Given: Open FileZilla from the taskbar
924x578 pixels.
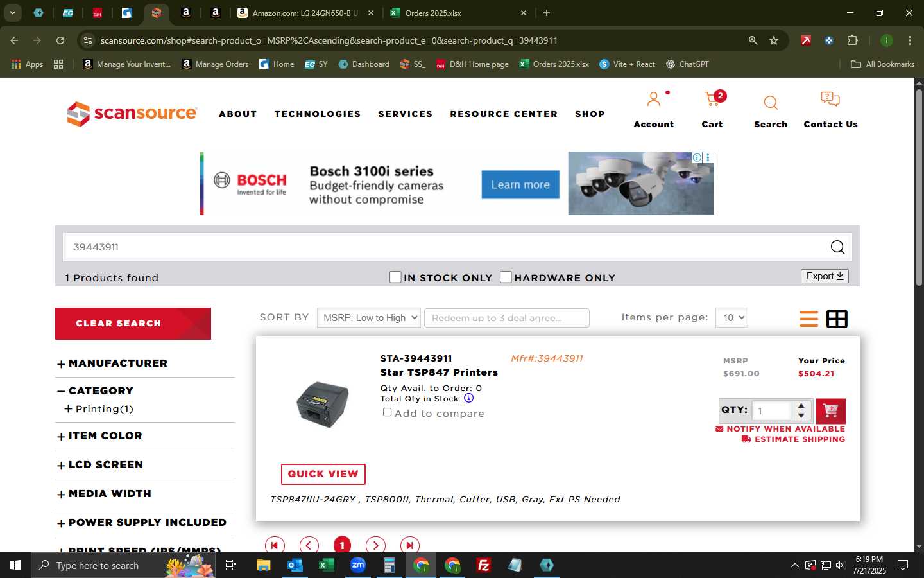Looking at the screenshot, I should (x=484, y=565).
